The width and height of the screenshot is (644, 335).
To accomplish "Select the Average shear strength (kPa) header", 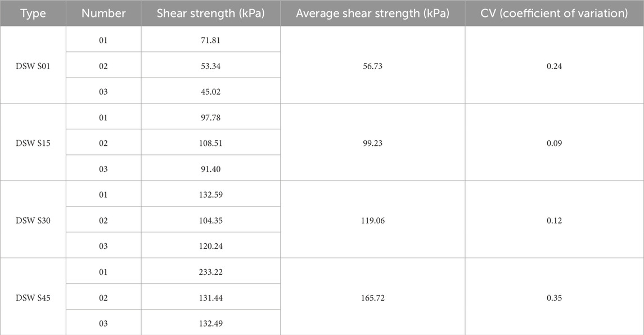I will (x=372, y=13).
